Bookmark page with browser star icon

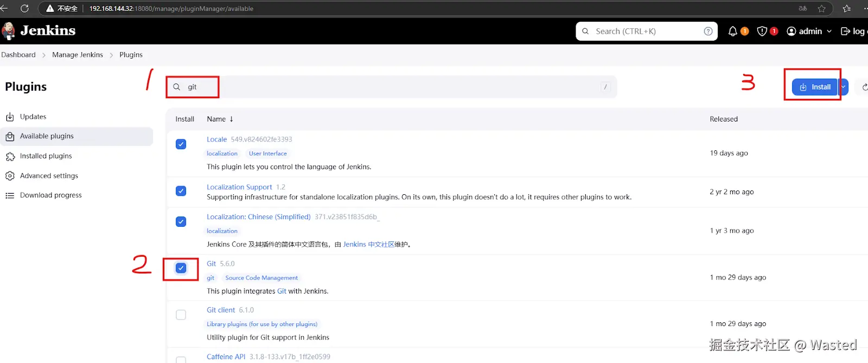(821, 8)
